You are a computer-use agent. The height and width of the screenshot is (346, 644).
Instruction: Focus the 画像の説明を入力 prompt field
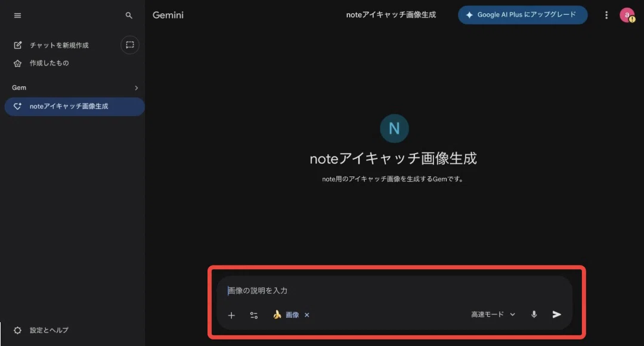tap(394, 291)
